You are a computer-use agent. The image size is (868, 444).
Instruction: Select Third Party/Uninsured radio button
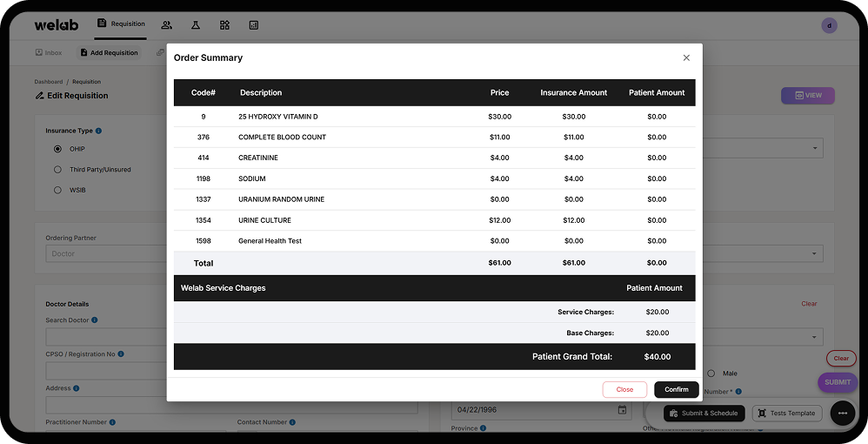pyautogui.click(x=57, y=170)
